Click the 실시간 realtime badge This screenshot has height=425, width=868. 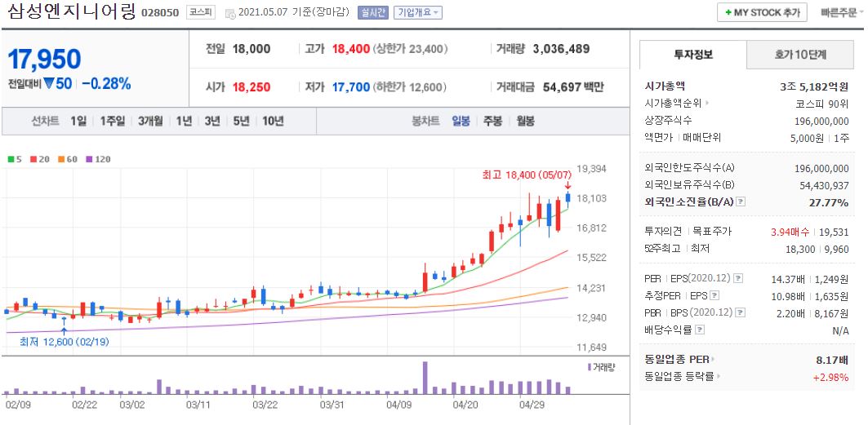(x=373, y=12)
